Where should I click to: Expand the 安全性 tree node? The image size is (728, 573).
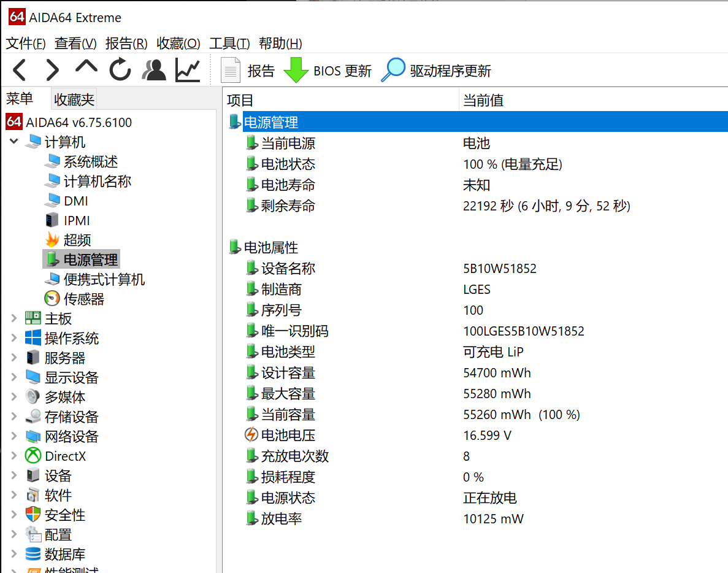point(14,515)
